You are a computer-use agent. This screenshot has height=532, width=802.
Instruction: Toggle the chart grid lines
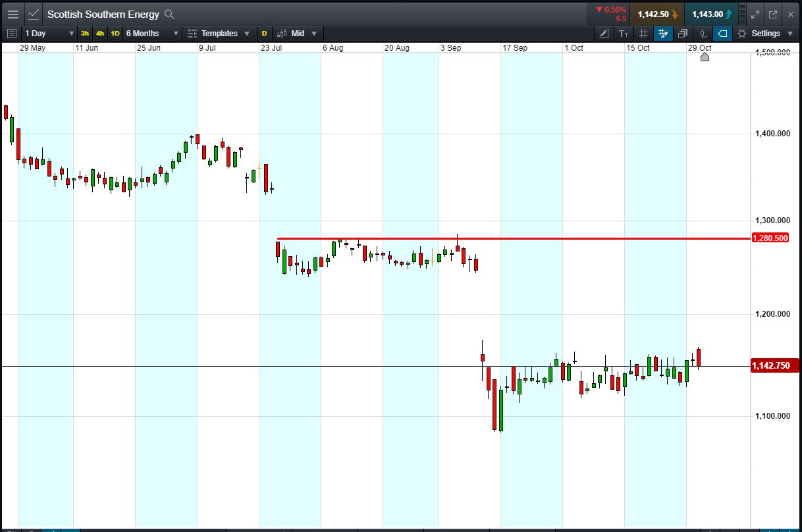pos(643,34)
